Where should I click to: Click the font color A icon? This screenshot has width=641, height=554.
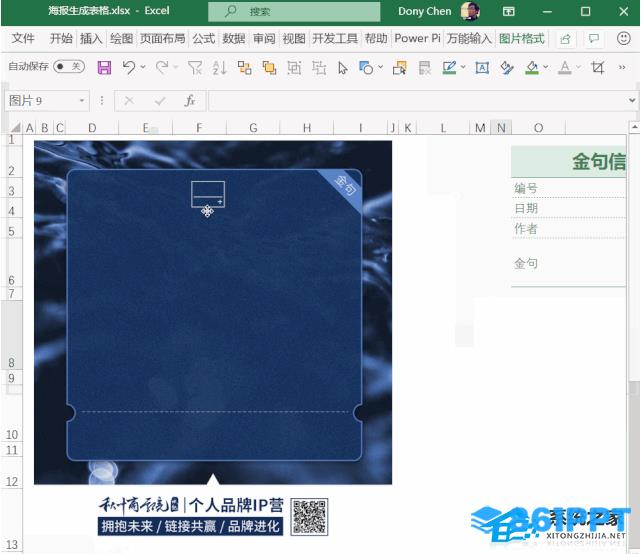[x=565, y=67]
